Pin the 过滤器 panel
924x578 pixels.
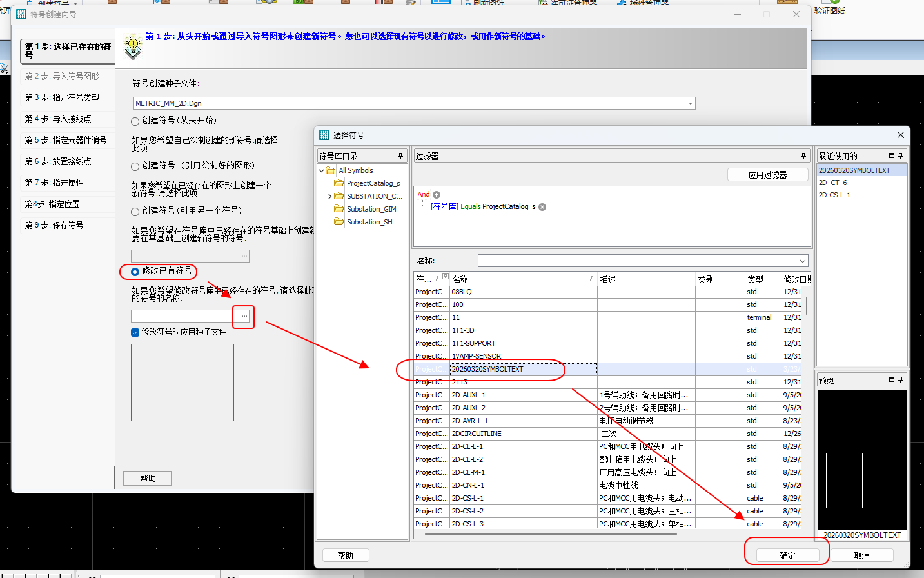[803, 156]
